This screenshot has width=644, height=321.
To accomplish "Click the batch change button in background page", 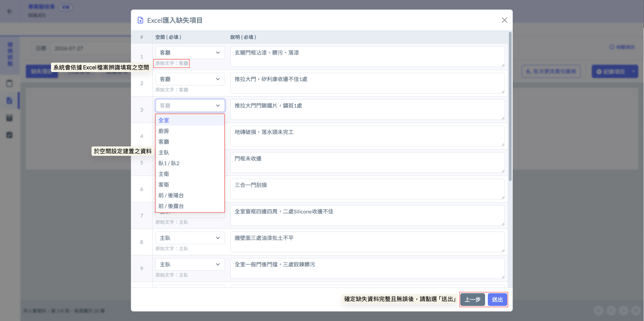I will tap(551, 71).
